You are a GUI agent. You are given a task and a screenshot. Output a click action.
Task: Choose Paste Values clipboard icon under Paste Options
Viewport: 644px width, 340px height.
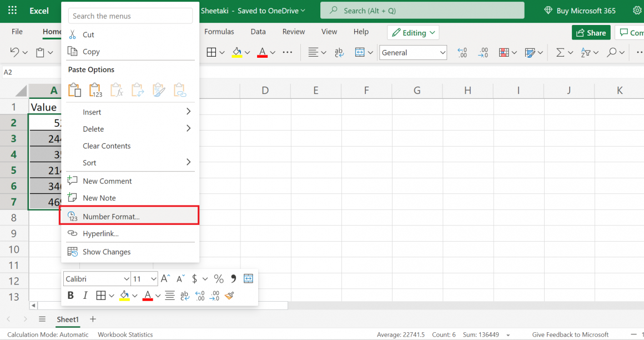95,90
